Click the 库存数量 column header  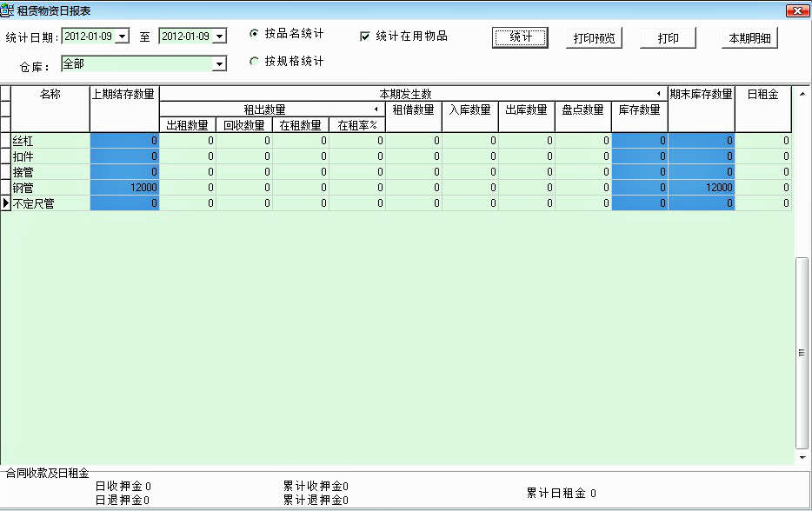click(639, 116)
